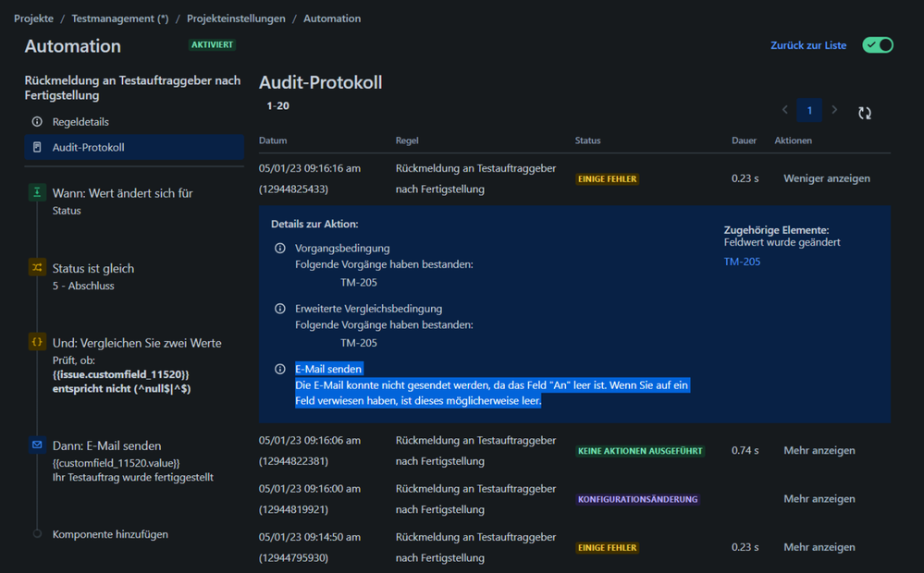Select the envelope icon for E-Mail senden
Viewport: 924px width, 573px height.
37,445
